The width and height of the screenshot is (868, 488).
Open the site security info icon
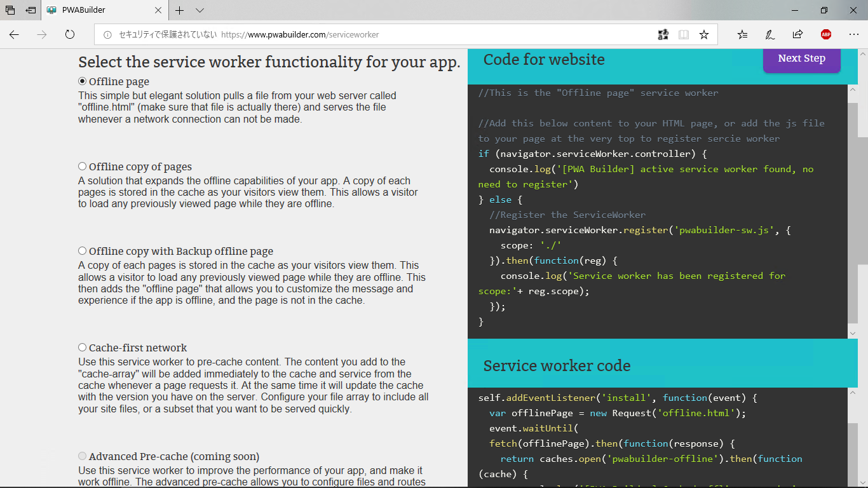coord(107,35)
